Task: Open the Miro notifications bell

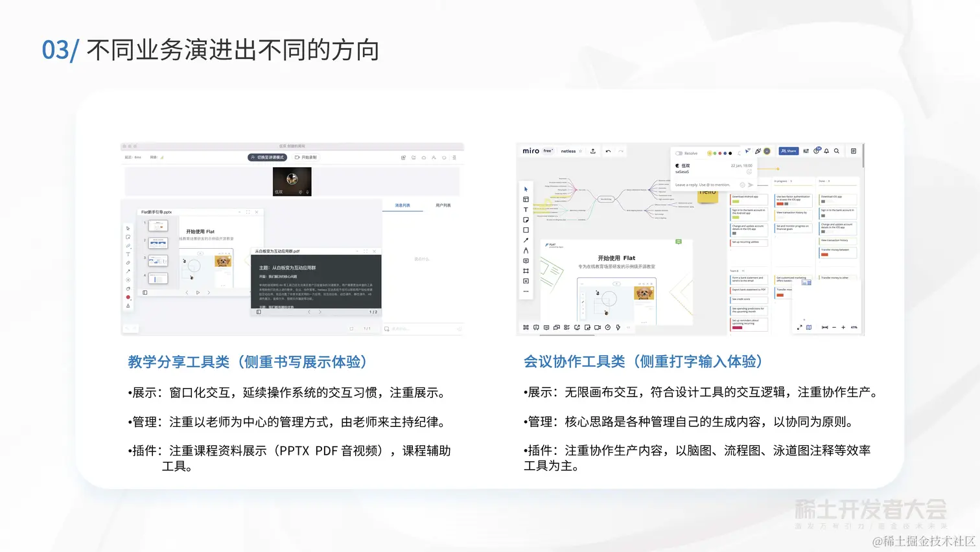Action: click(826, 151)
